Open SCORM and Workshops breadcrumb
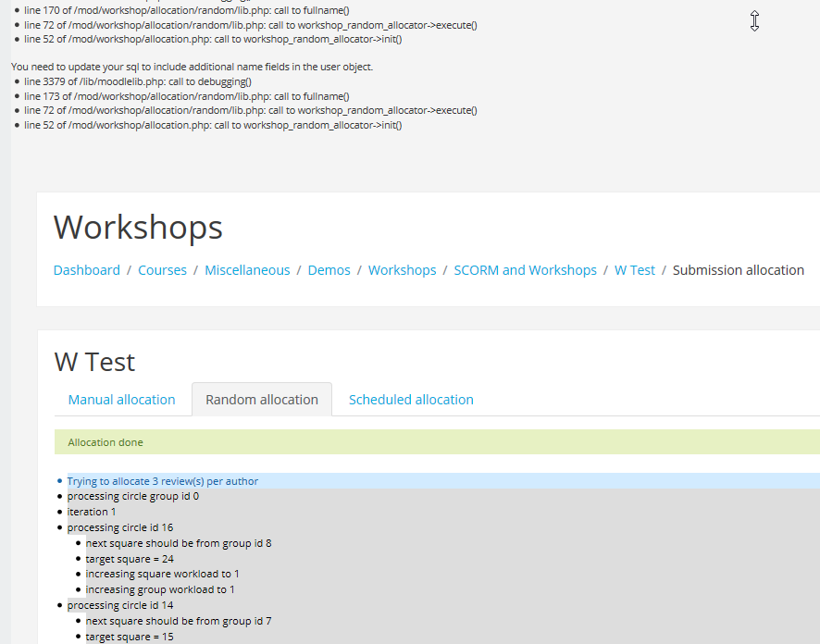820x644 pixels. (x=525, y=270)
